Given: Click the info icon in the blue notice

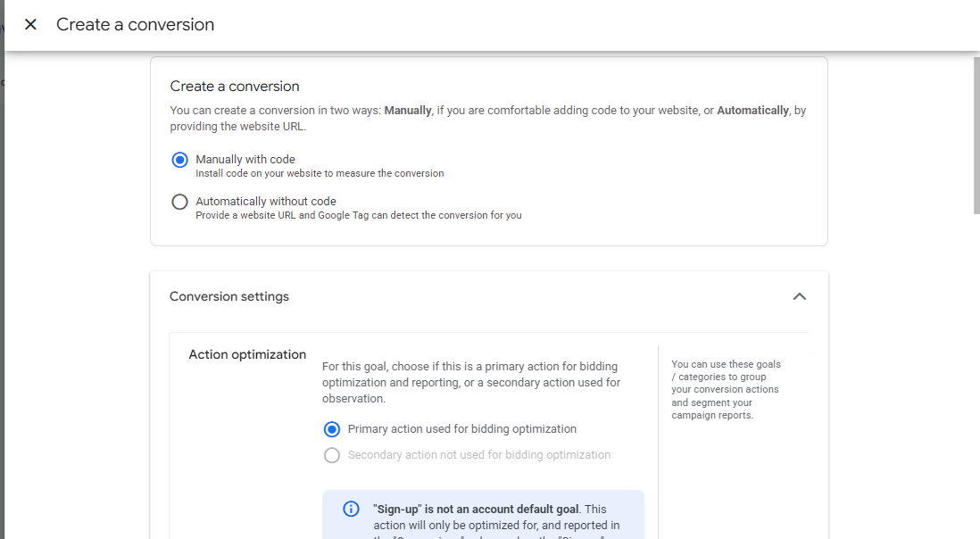Looking at the screenshot, I should click(x=351, y=509).
